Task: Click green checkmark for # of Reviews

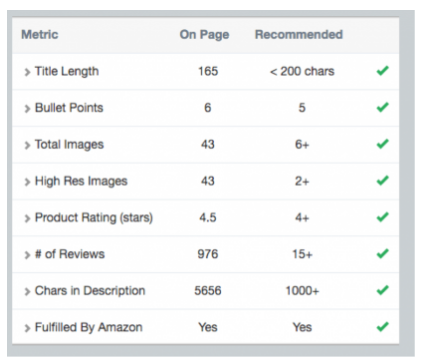Action: coord(383,254)
